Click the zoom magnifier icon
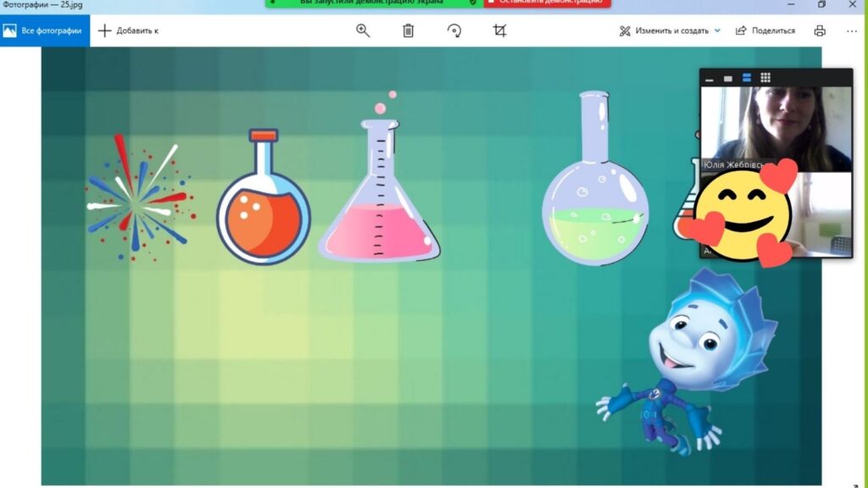Image resolution: width=868 pixels, height=488 pixels. [363, 30]
